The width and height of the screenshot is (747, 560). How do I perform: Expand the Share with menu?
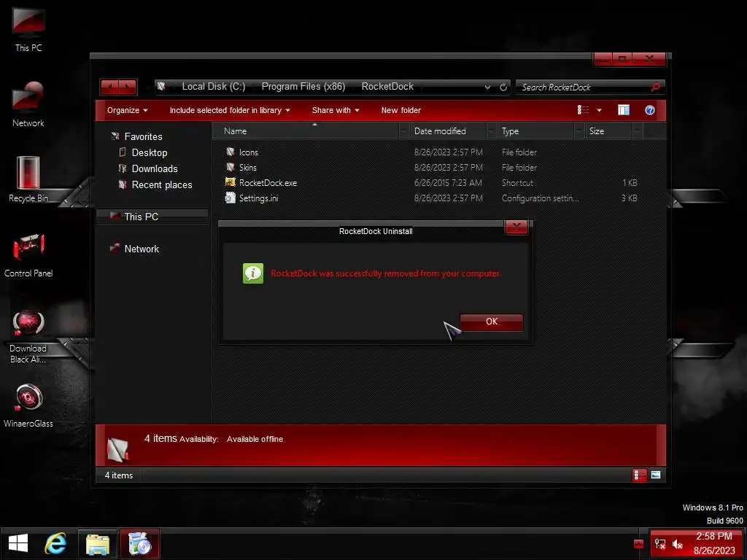(336, 111)
